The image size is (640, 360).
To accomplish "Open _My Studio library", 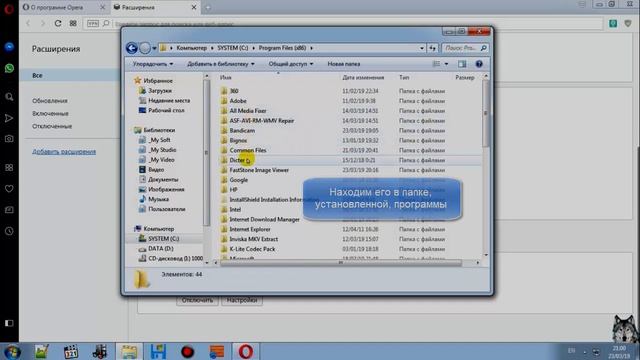I will 162,150.
